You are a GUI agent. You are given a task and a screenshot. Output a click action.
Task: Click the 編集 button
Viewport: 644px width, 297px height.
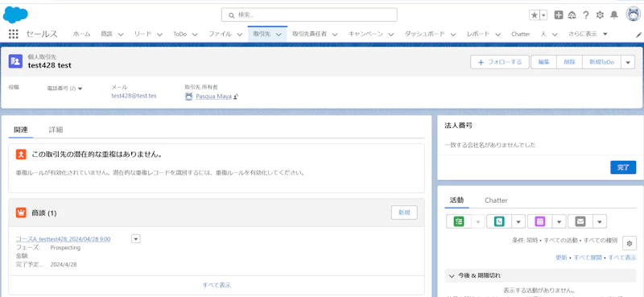(x=544, y=62)
